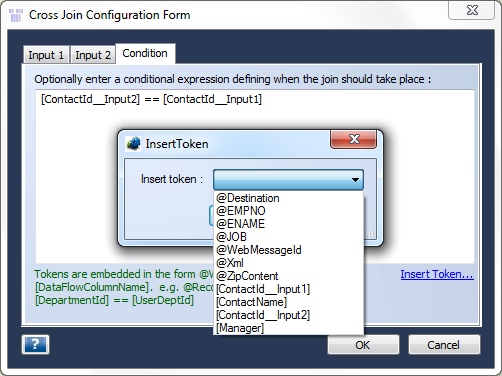Pick the @ENAME token option
The height and width of the screenshot is (376, 502).
(x=288, y=224)
